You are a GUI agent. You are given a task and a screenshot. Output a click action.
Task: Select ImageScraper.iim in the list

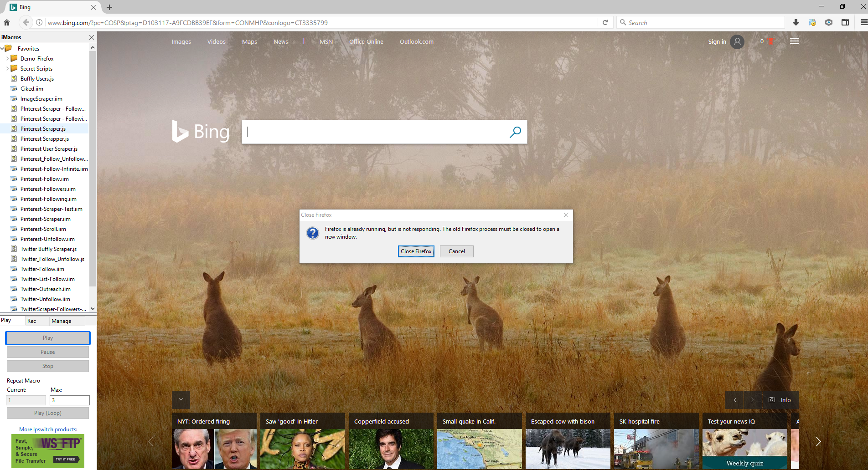[x=41, y=98]
